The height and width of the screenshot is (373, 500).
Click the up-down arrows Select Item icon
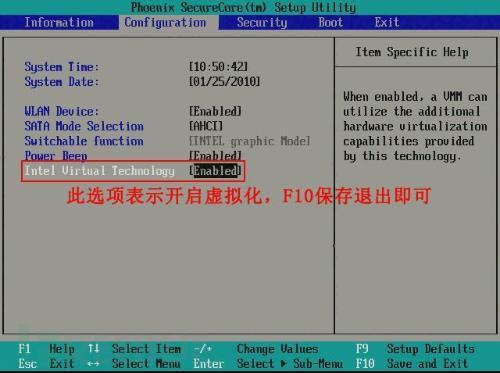click(93, 349)
